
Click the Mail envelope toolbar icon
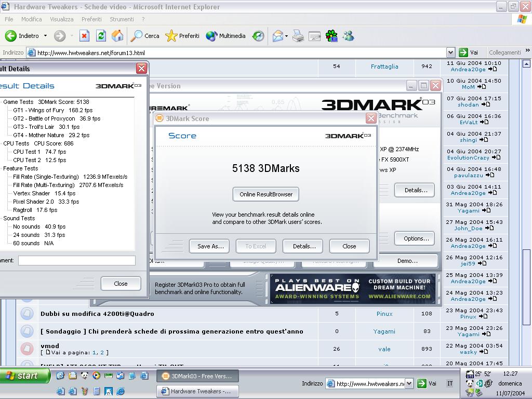tap(278, 36)
